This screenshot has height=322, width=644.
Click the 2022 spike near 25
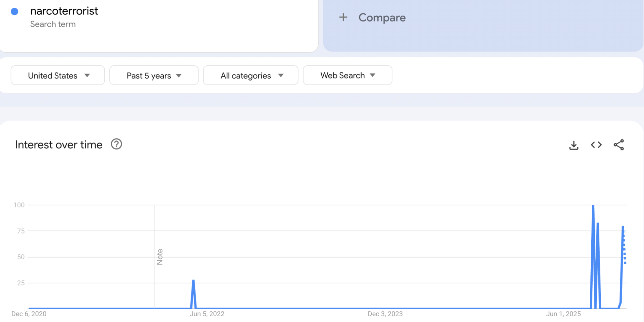(x=193, y=280)
